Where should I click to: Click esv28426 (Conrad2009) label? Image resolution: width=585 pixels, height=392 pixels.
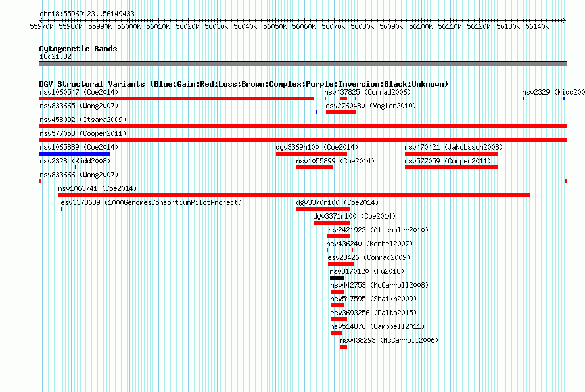tap(369, 257)
